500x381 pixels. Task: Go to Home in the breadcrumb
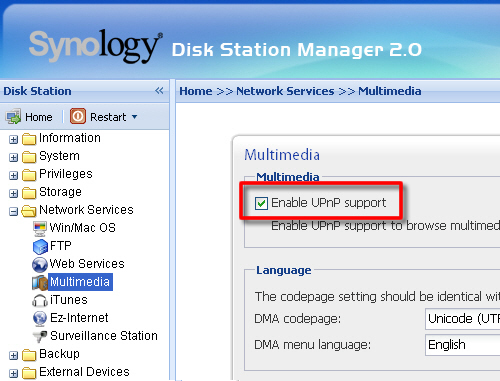(x=196, y=91)
